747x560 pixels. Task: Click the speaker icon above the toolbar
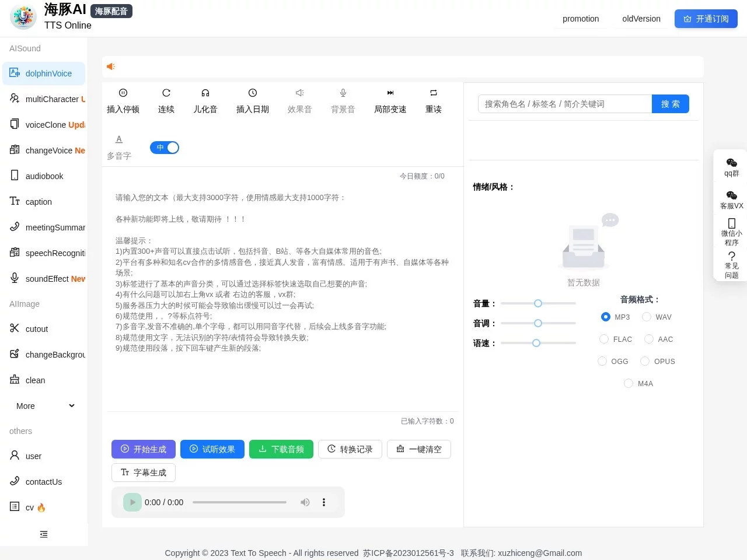pos(110,66)
